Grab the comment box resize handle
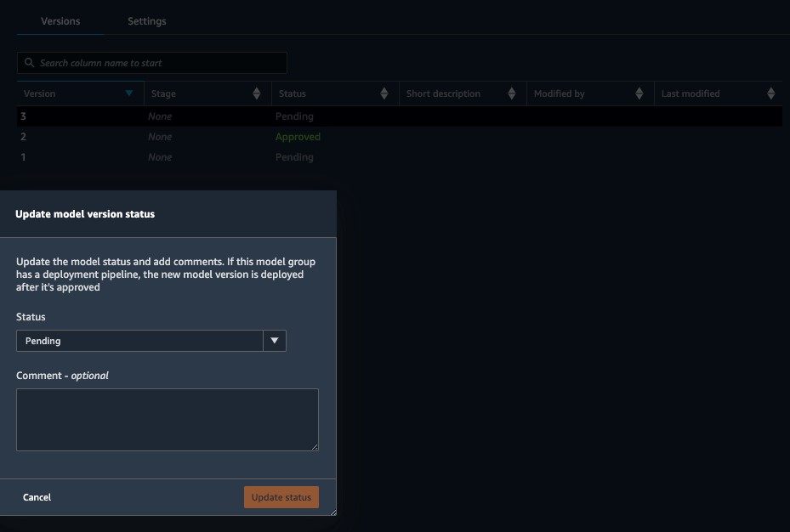 [315, 447]
